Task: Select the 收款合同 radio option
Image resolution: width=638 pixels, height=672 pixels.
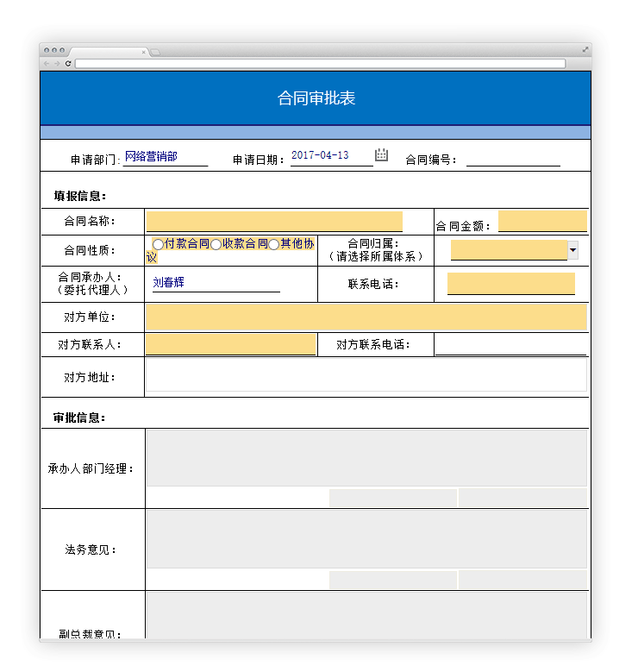Action: pos(216,245)
